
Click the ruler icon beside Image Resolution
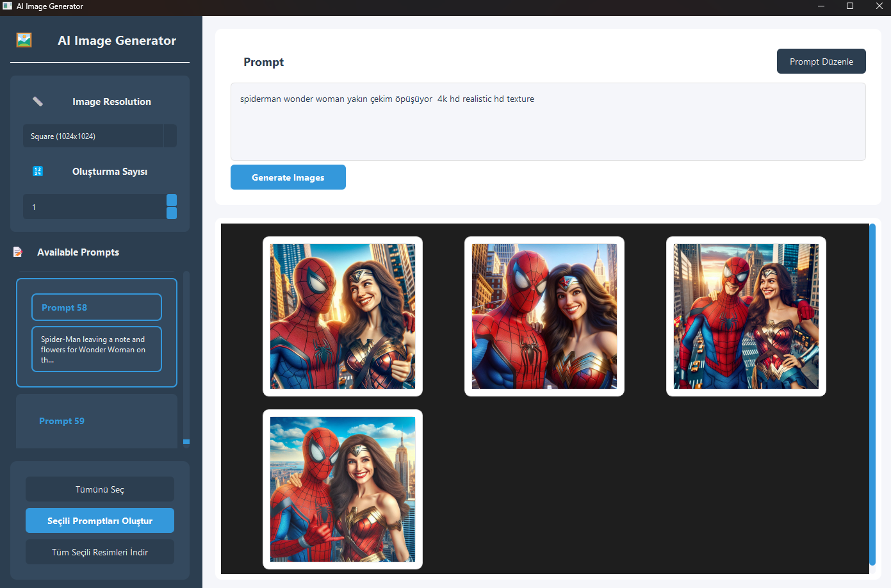coord(38,101)
